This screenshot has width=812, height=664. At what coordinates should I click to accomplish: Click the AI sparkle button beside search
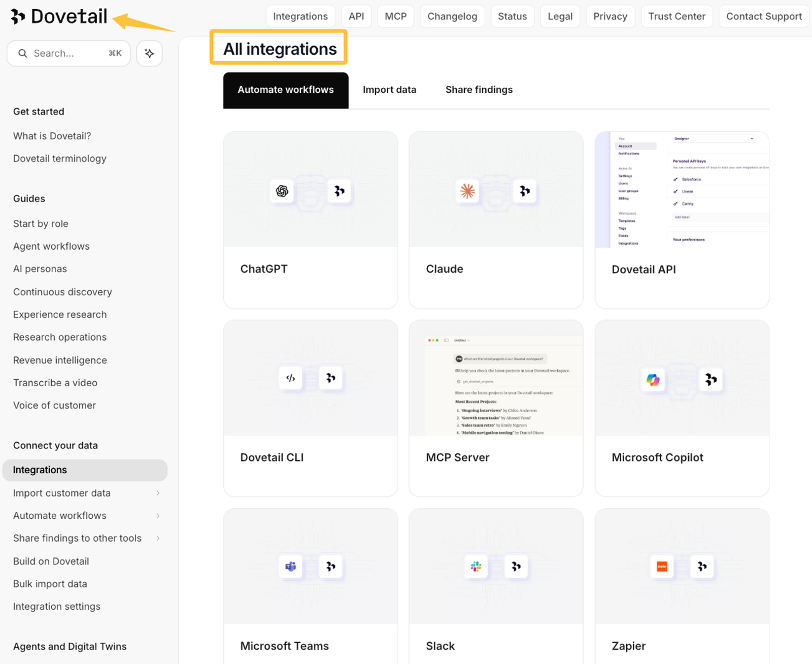tap(149, 53)
